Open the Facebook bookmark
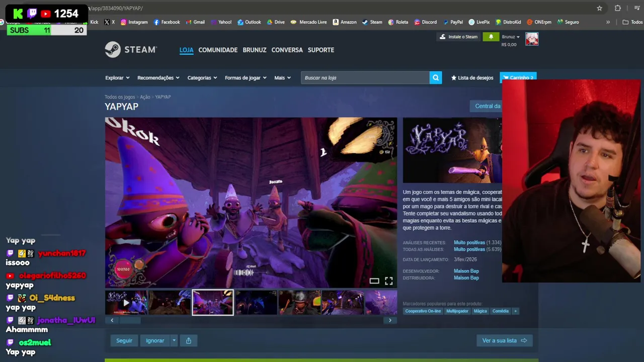 coord(167,22)
